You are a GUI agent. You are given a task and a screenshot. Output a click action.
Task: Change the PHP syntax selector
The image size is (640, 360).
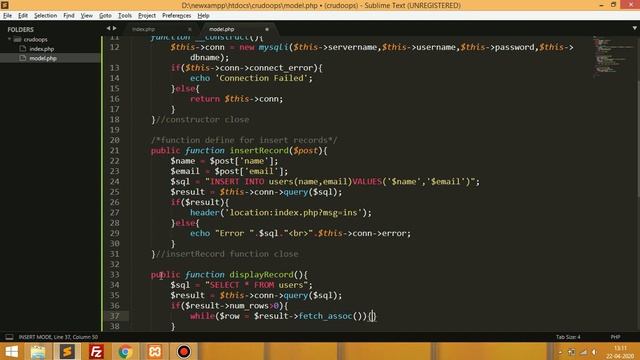coord(616,337)
